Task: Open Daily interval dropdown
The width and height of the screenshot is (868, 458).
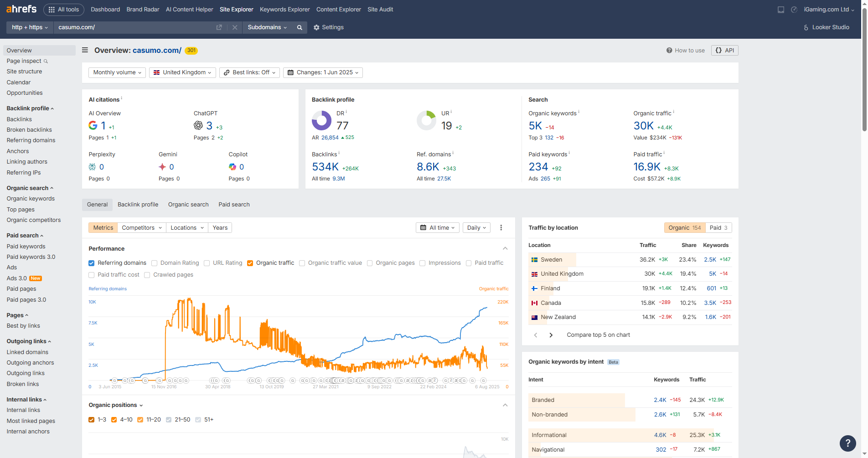Action: pos(476,228)
